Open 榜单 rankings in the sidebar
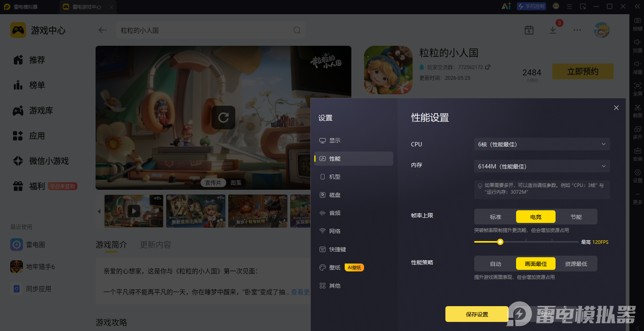644x331 pixels. [29, 85]
